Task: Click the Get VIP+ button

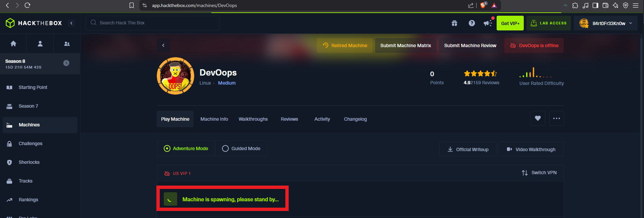Action: (510, 23)
